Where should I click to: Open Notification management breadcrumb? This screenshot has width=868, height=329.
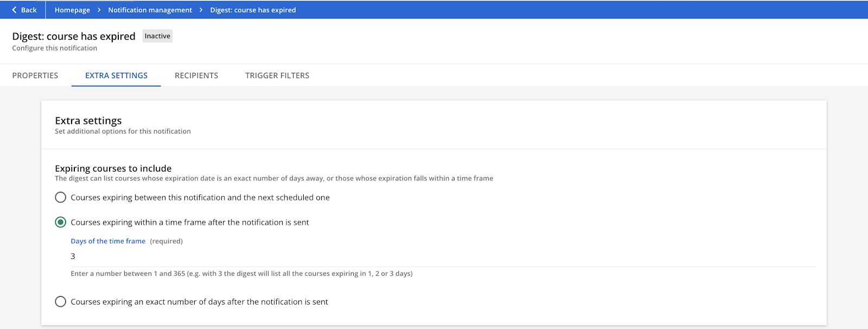150,10
